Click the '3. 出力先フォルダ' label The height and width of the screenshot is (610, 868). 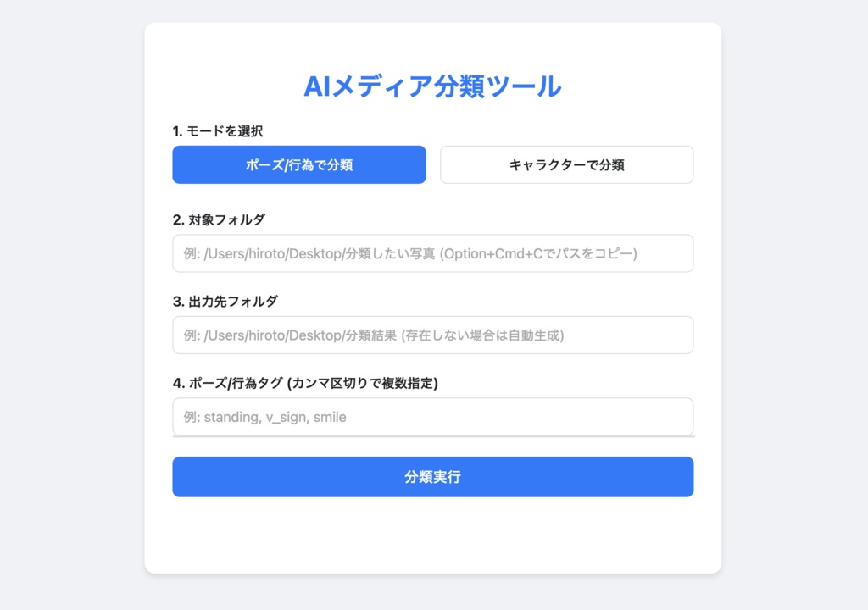pos(225,301)
